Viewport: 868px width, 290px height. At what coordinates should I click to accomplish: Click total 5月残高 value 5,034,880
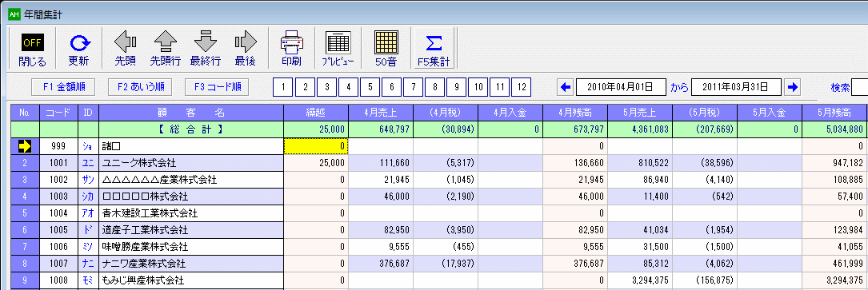tap(834, 129)
